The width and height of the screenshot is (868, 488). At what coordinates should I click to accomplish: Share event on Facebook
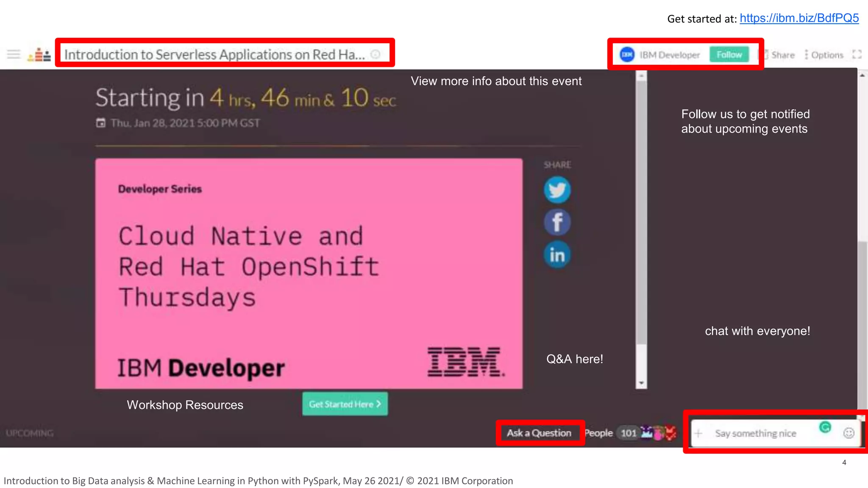(557, 222)
